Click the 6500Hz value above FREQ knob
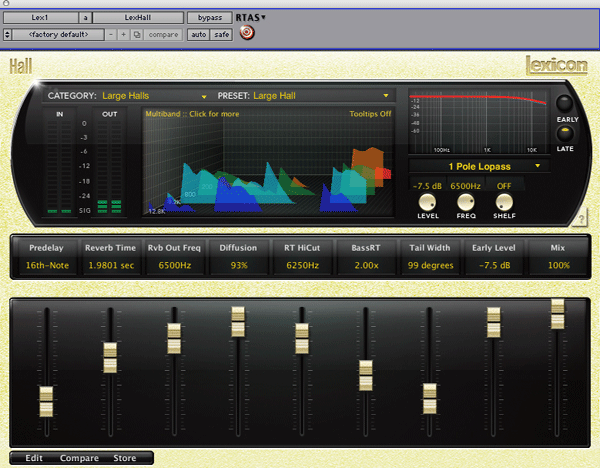Screen dimensions: 600x468 tap(465, 186)
